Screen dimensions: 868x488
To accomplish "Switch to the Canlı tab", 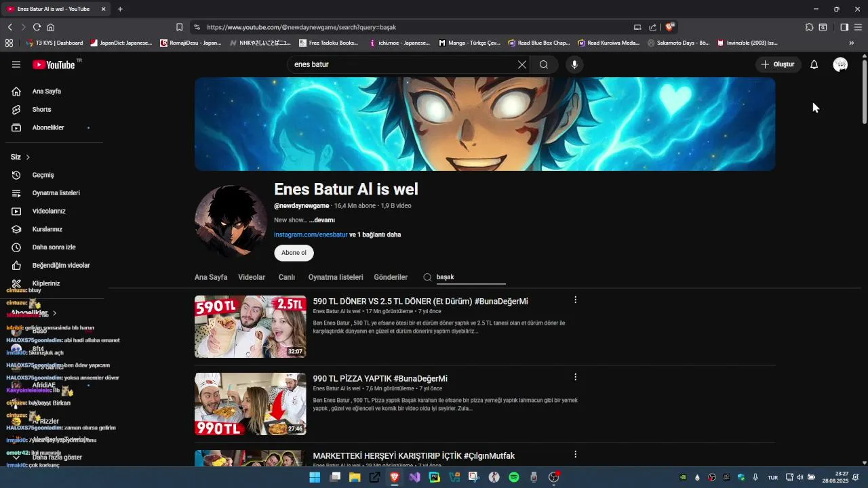I will point(286,277).
